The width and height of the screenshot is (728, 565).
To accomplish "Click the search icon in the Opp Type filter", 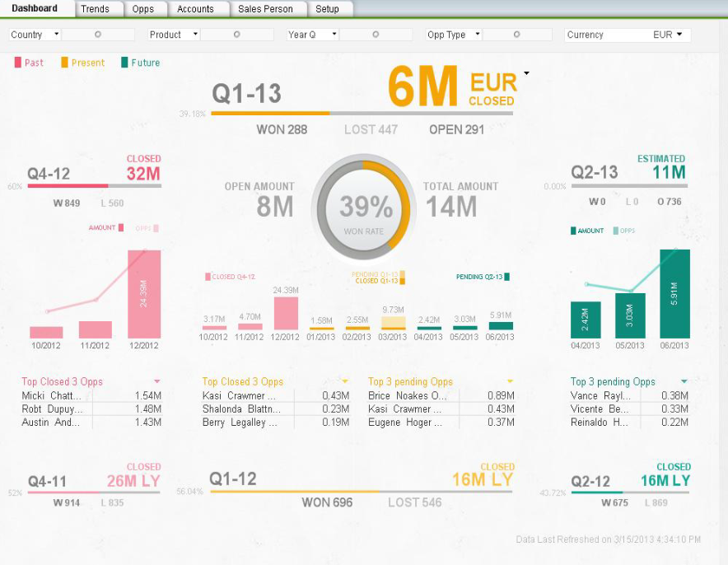I will (x=515, y=35).
